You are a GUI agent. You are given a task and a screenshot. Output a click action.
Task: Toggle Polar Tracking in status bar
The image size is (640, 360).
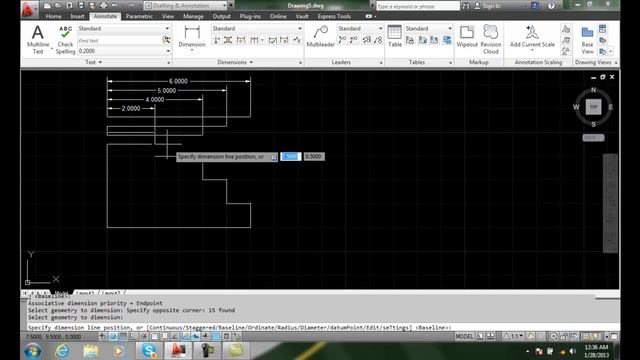click(x=144, y=337)
